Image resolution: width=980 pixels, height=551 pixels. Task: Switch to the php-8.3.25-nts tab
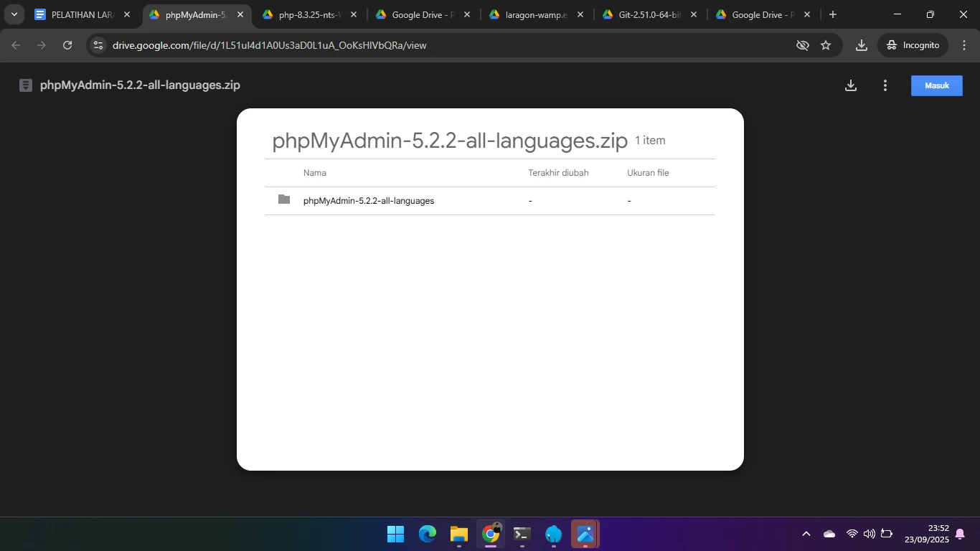point(307,14)
